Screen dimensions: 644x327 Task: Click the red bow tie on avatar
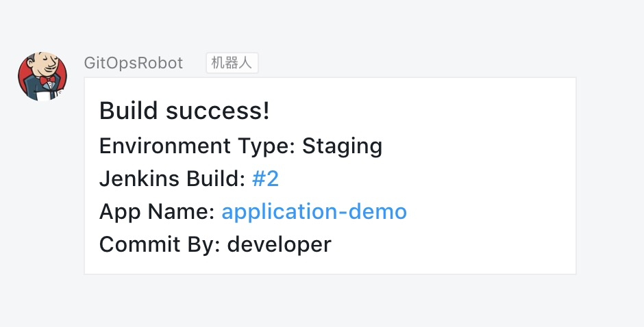(x=47, y=79)
